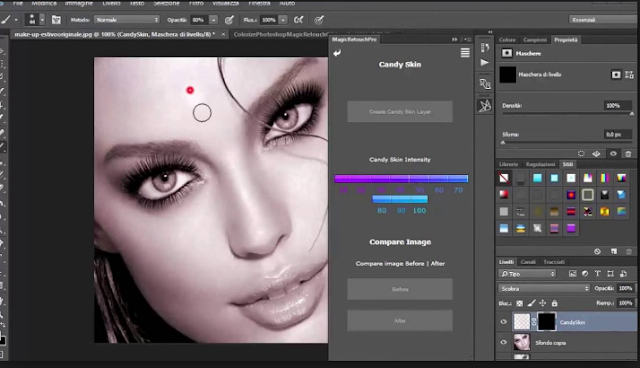
Task: Toggle visibility of Sfondo copia layer
Action: 503,342
